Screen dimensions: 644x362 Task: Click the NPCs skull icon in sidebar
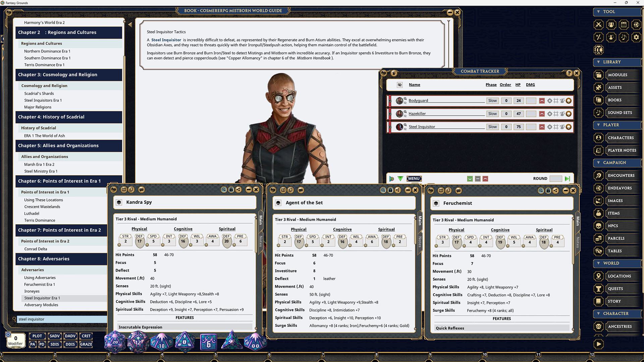(x=598, y=226)
